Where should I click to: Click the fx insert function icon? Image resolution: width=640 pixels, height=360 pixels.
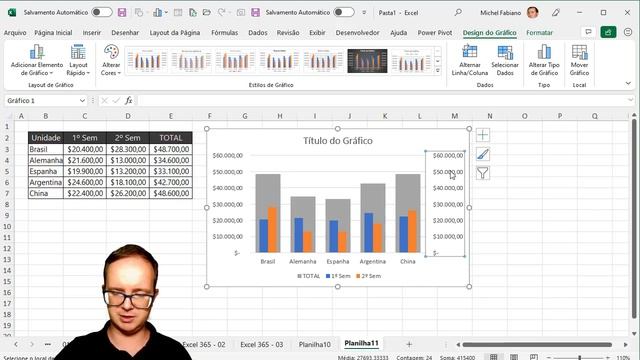coord(129,100)
